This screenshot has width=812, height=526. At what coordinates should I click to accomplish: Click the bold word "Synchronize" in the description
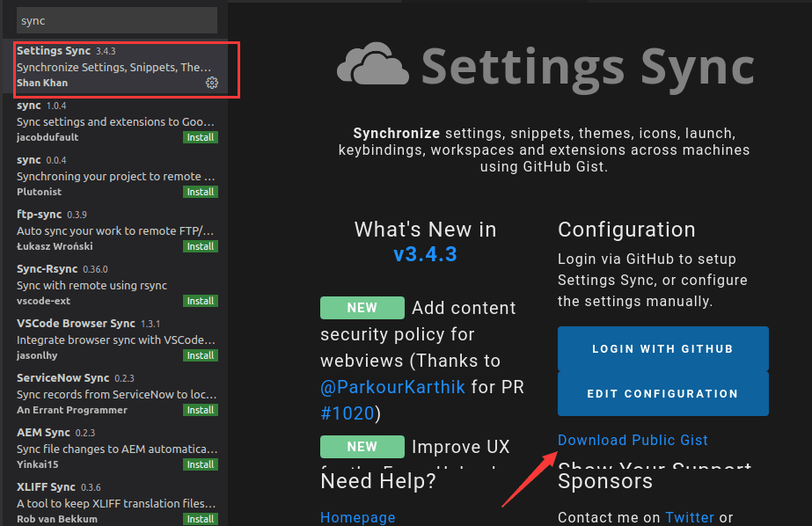point(397,133)
